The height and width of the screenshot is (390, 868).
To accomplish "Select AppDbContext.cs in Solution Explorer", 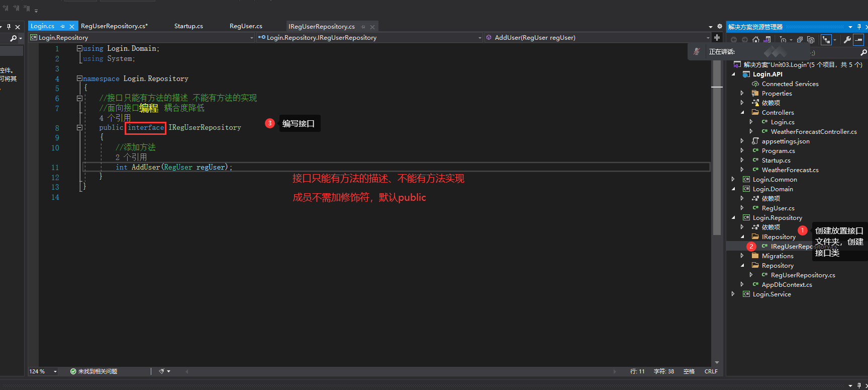I will click(x=787, y=285).
